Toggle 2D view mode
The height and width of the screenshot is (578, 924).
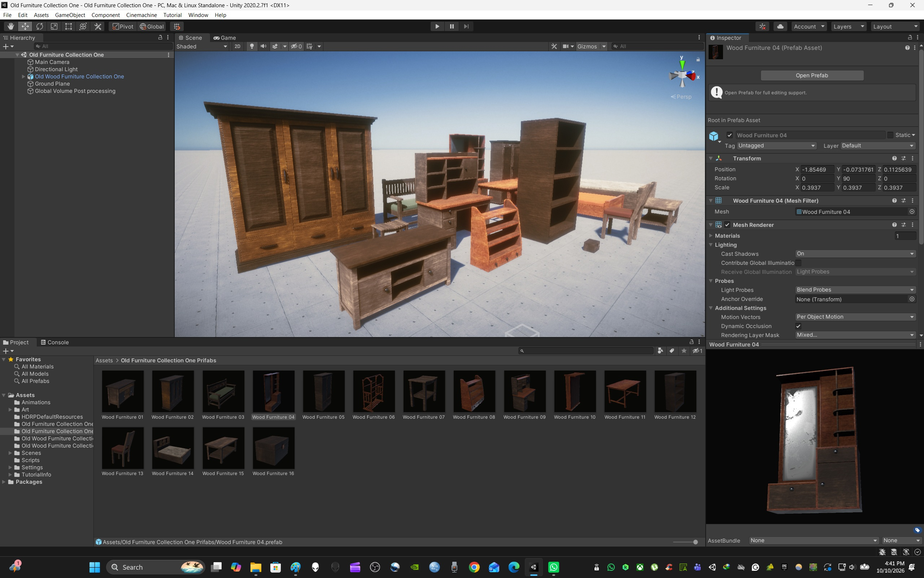[237, 46]
